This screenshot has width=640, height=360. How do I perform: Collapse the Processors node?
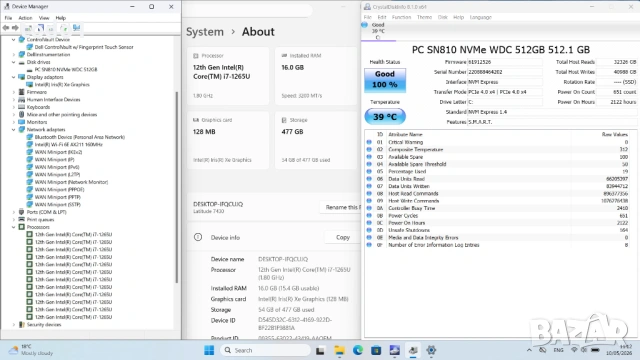point(13,227)
